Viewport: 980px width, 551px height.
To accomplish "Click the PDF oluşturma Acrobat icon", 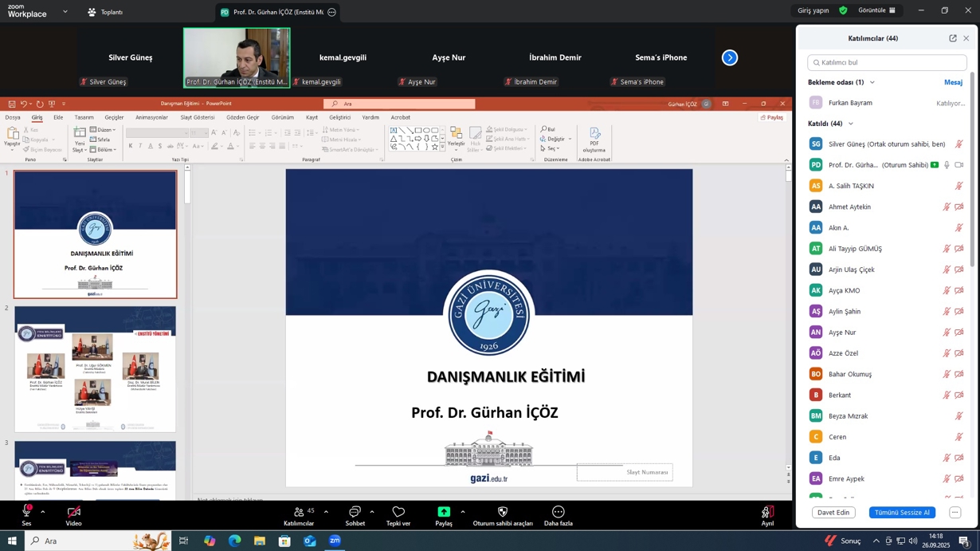I will pyautogui.click(x=594, y=133).
